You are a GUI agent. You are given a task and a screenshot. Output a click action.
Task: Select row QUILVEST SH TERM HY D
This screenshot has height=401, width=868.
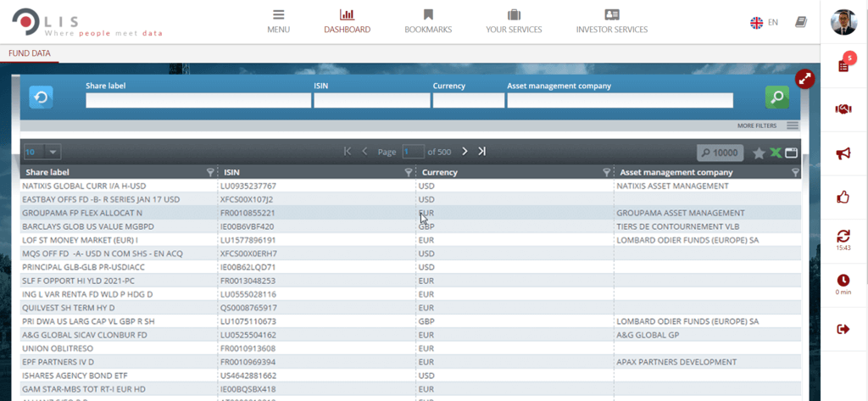(x=411, y=308)
